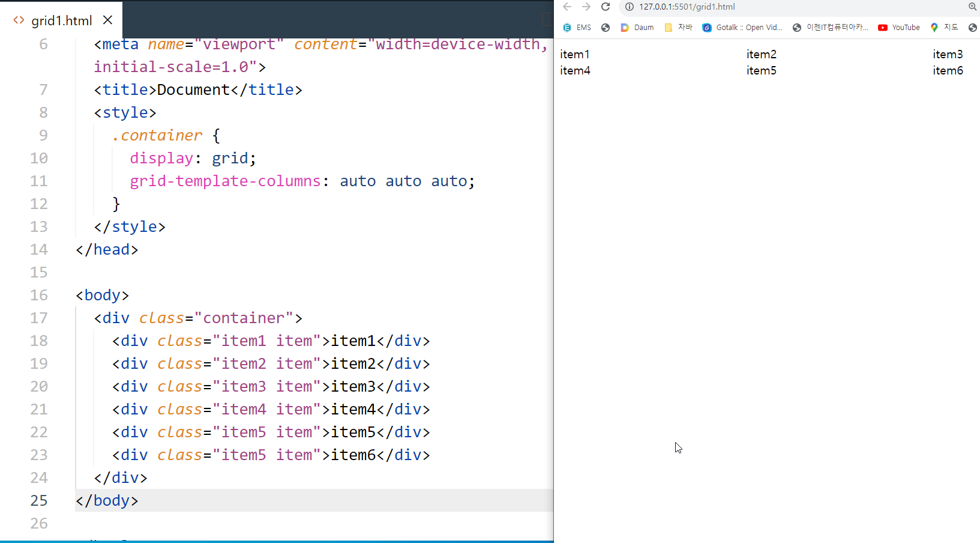Click the div class="container" line
This screenshot has height=543, width=980.
(198, 318)
